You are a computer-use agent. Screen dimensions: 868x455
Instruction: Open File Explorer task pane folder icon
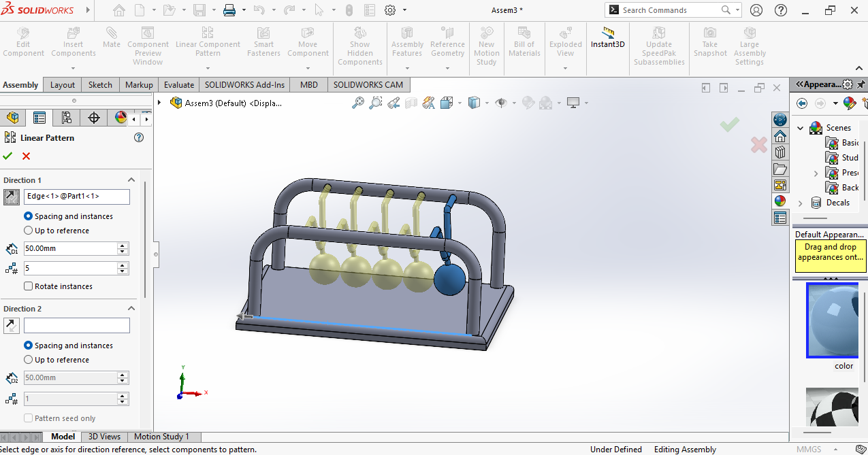tap(780, 169)
